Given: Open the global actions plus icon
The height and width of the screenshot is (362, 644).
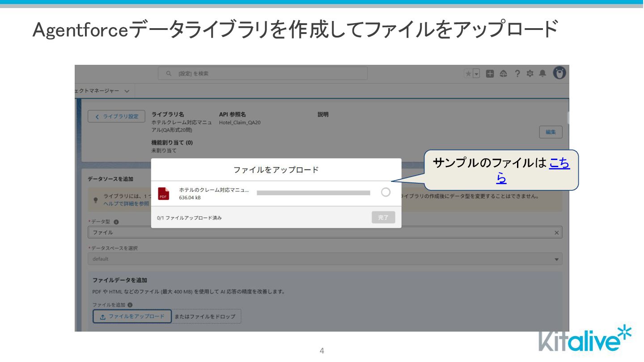Looking at the screenshot, I should (490, 74).
